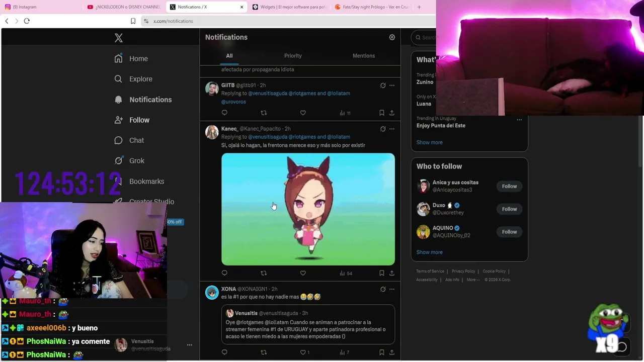The height and width of the screenshot is (362, 644).
Task: Click the X logo in the sidebar
Action: (119, 38)
